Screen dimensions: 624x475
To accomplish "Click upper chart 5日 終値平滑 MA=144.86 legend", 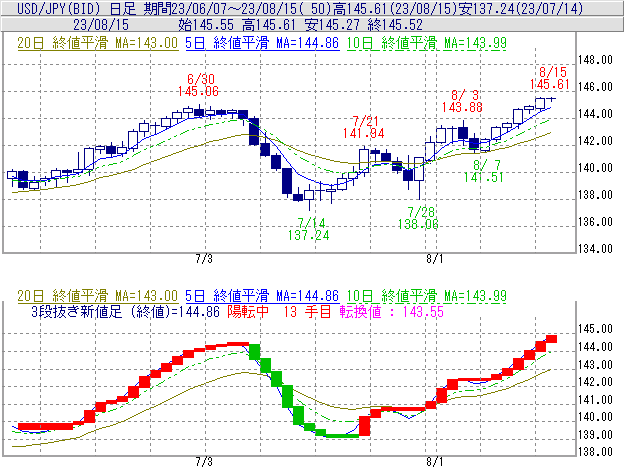I will tap(262, 43).
